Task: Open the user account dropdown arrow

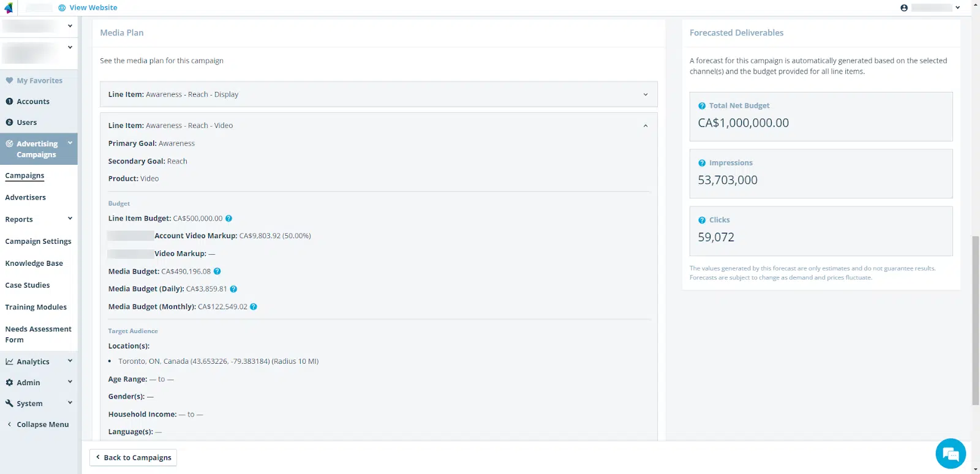Action: click(957, 8)
